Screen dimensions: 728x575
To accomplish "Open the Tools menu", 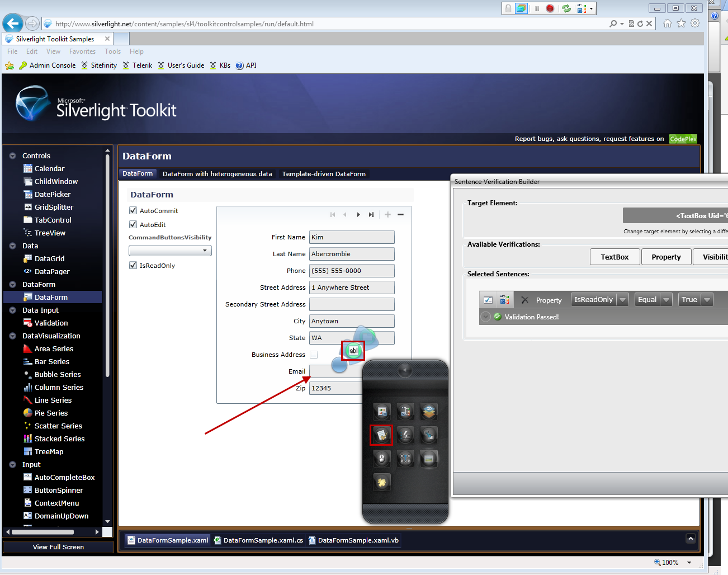I will click(112, 51).
